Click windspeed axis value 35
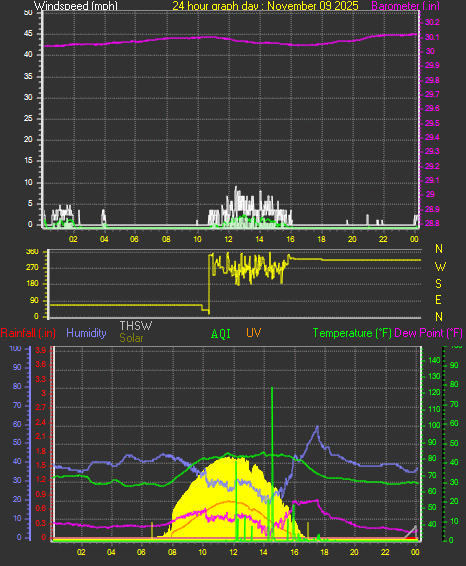The width and height of the screenshot is (466, 566). click(x=28, y=76)
